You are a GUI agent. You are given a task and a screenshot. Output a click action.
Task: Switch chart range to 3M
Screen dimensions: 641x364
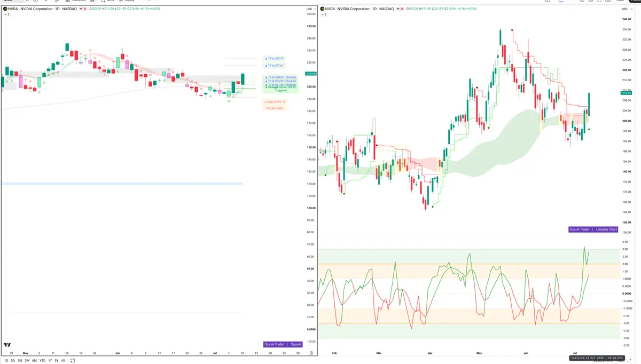pos(27,360)
